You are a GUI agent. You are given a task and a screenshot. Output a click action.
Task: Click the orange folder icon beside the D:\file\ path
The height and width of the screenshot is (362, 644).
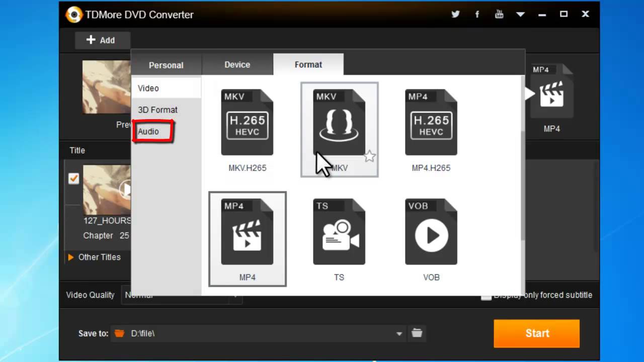point(119,333)
